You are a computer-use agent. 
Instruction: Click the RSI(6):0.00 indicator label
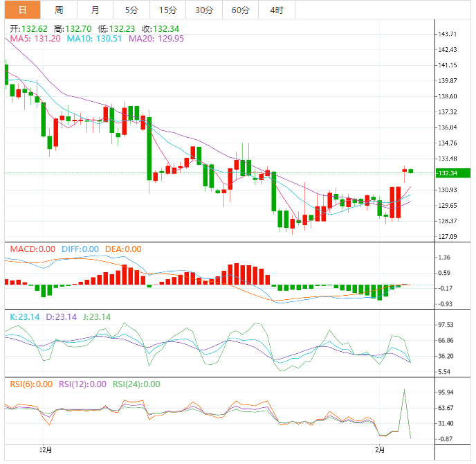tap(30, 384)
